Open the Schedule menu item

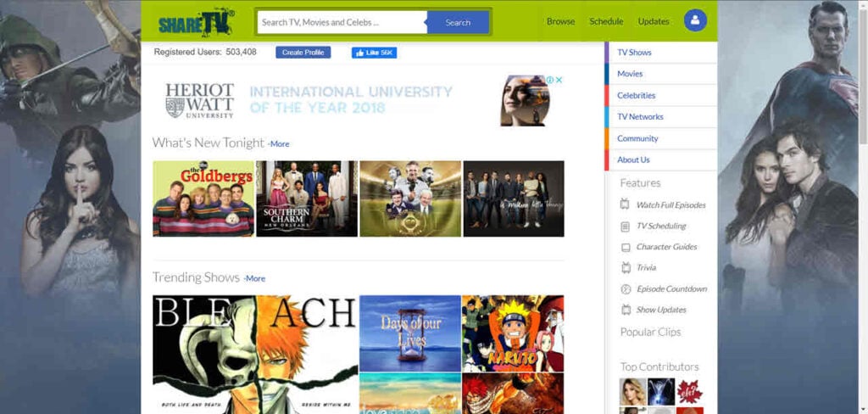point(606,21)
